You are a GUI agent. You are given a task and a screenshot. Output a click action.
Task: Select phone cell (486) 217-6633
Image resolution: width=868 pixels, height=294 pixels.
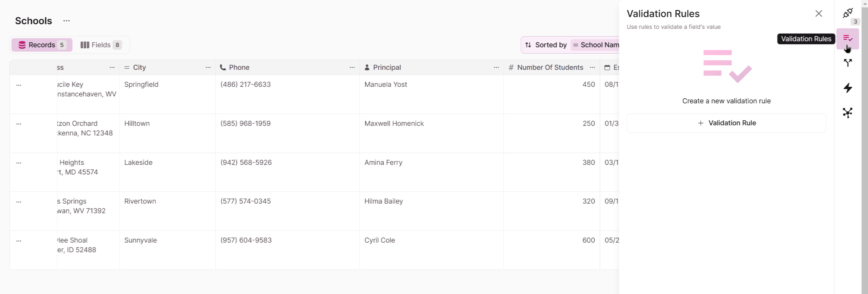tap(287, 95)
